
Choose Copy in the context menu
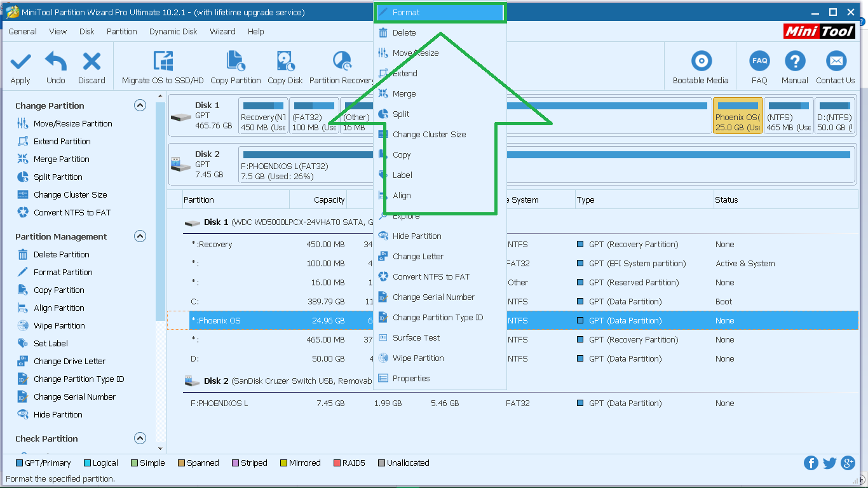[x=440, y=155]
